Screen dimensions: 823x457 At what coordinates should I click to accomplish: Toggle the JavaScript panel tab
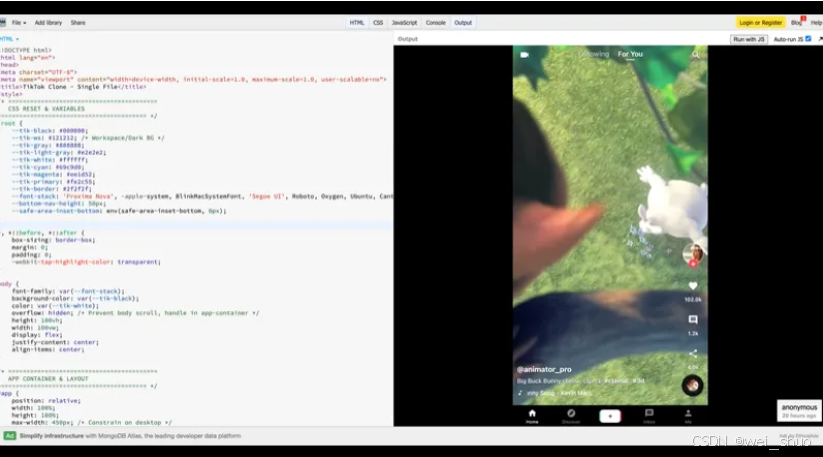pyautogui.click(x=404, y=23)
